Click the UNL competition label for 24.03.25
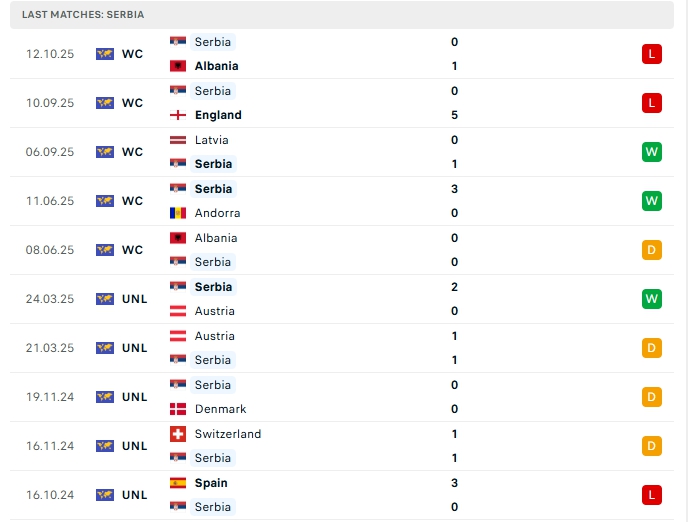Image resolution: width=688 pixels, height=522 pixels. 134,299
